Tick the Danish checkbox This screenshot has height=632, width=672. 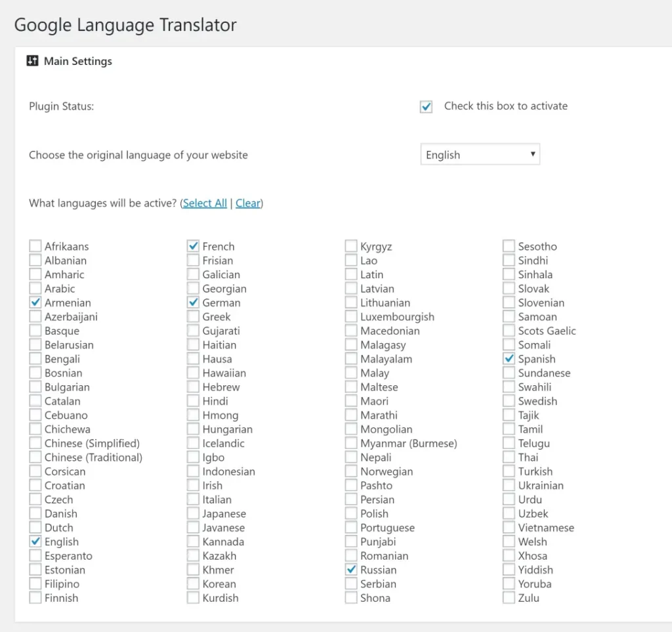tap(35, 513)
